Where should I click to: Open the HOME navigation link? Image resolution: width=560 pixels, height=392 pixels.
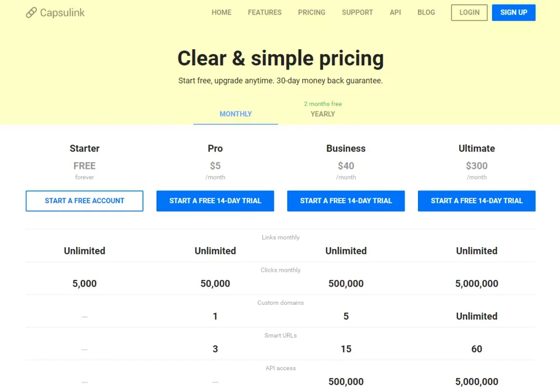[x=221, y=12]
